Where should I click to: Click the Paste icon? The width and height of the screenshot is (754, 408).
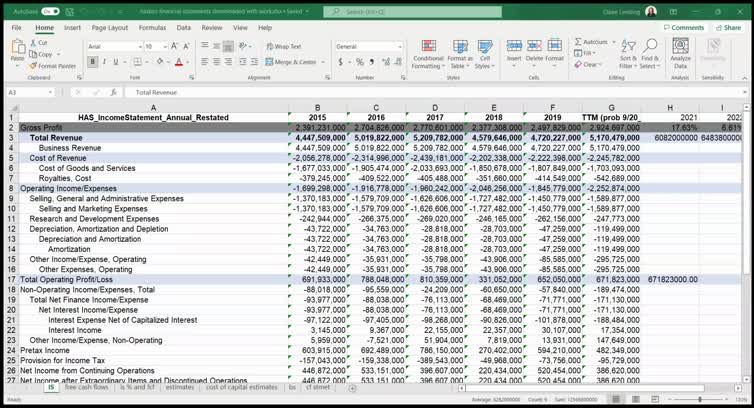click(18, 48)
